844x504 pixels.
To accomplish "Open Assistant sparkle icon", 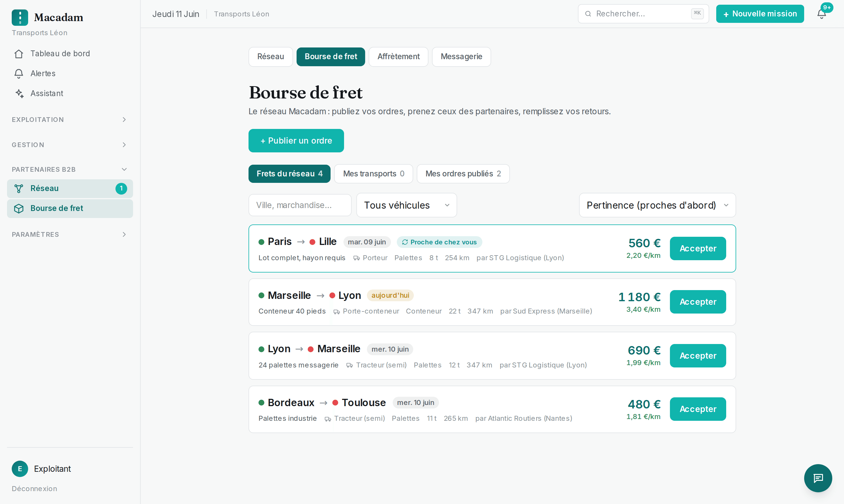I will 19,93.
